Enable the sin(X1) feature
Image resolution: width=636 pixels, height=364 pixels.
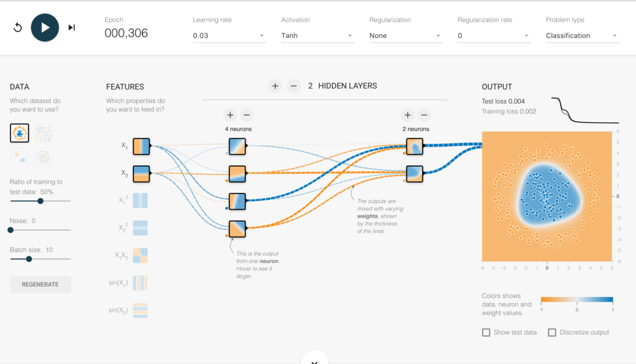140,283
